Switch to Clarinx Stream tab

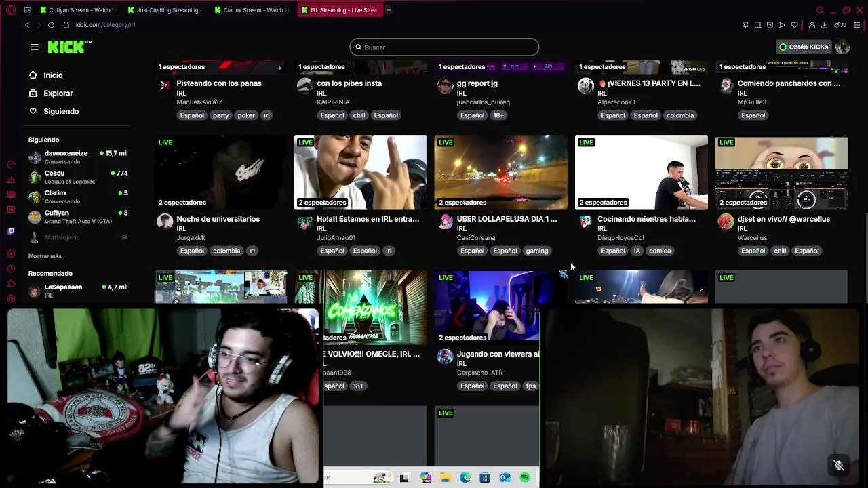[x=252, y=10]
